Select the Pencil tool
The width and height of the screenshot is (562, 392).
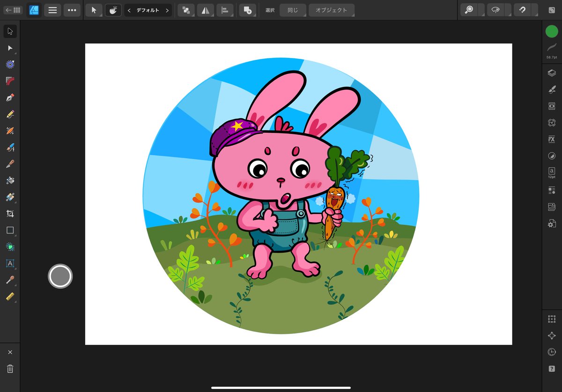click(x=10, y=114)
